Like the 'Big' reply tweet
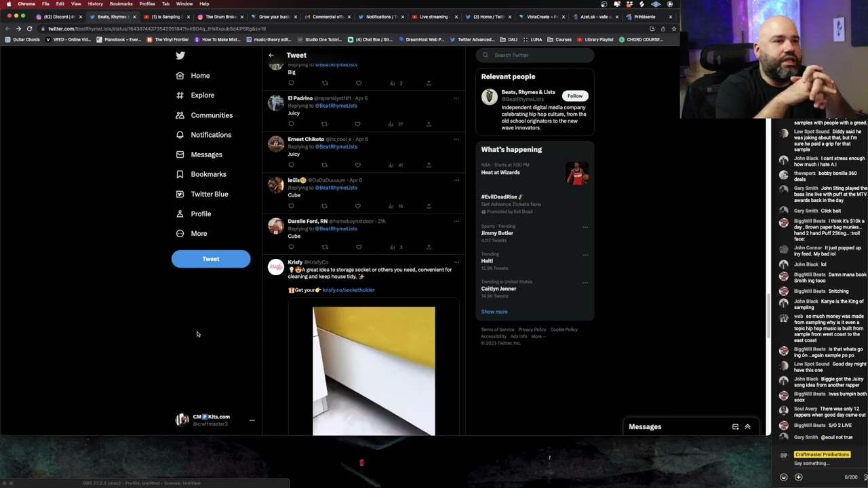Image resolution: width=868 pixels, height=488 pixels. [359, 83]
